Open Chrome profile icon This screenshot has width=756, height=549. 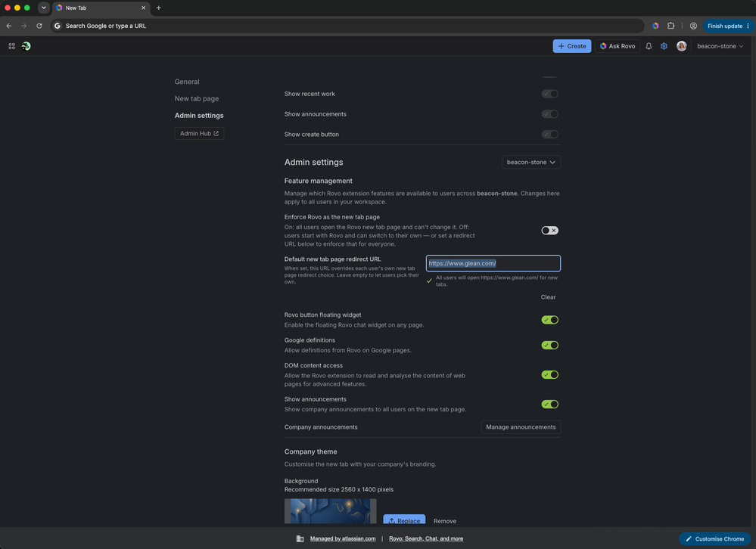coord(693,26)
